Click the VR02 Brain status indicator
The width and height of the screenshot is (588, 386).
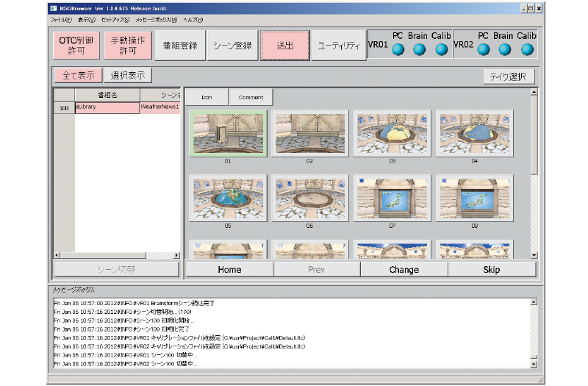[x=505, y=50]
